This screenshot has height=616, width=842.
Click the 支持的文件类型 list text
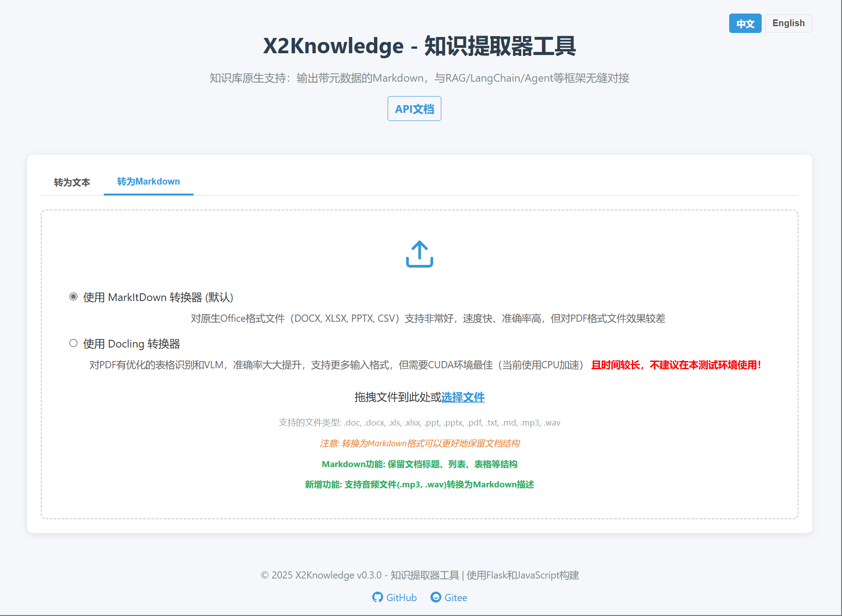click(x=420, y=423)
